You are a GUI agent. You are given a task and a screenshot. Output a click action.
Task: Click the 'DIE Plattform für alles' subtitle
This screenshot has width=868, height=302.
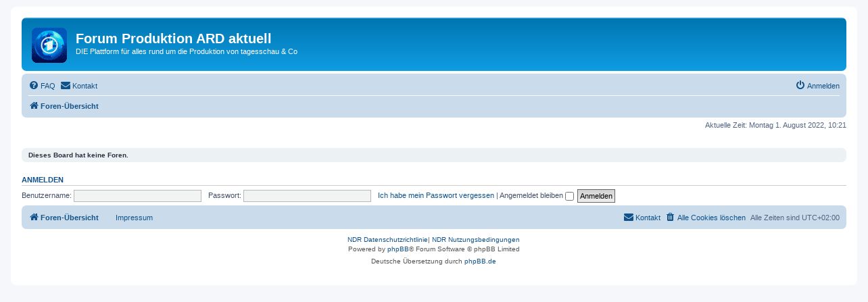tap(187, 51)
